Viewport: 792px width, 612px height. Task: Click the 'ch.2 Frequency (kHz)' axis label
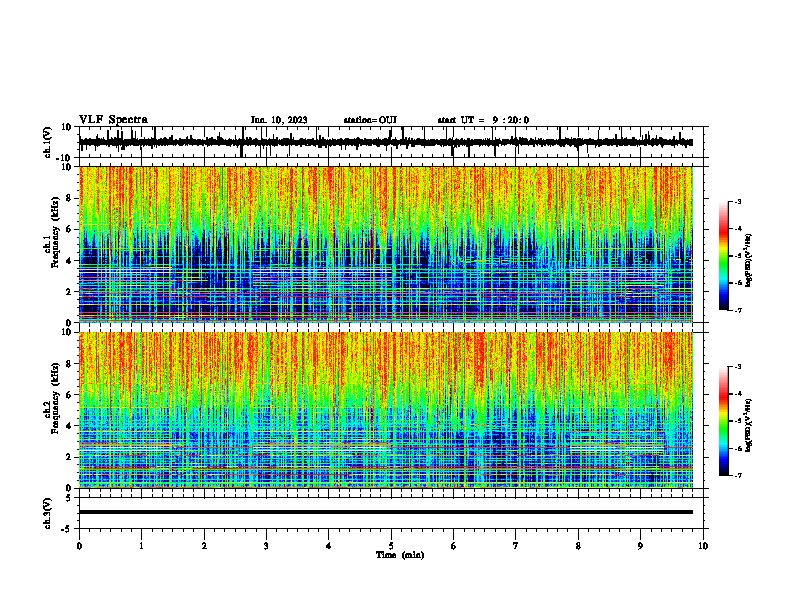[52, 398]
